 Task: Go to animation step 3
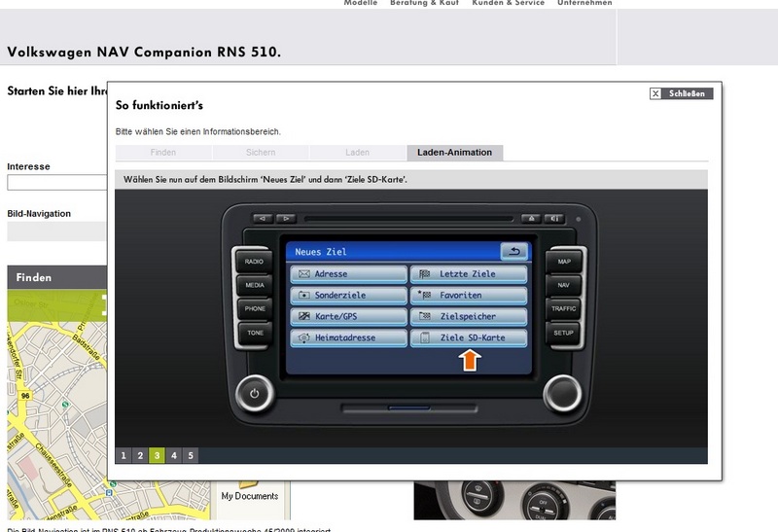[157, 455]
